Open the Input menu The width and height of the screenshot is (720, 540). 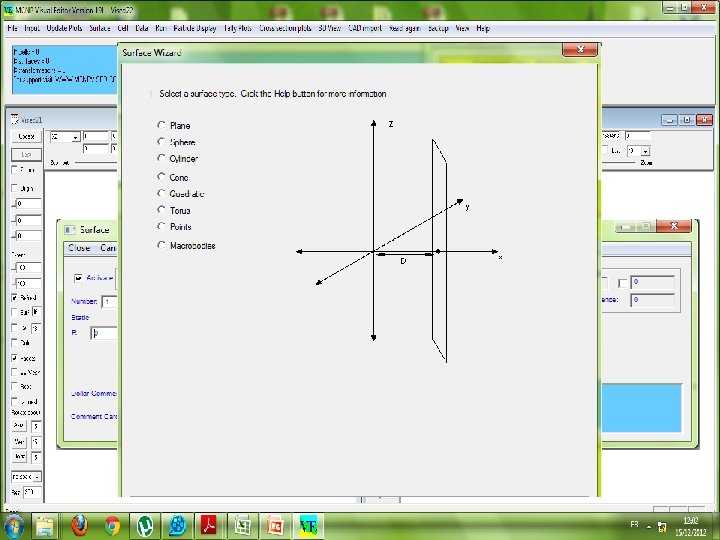[x=32, y=28]
